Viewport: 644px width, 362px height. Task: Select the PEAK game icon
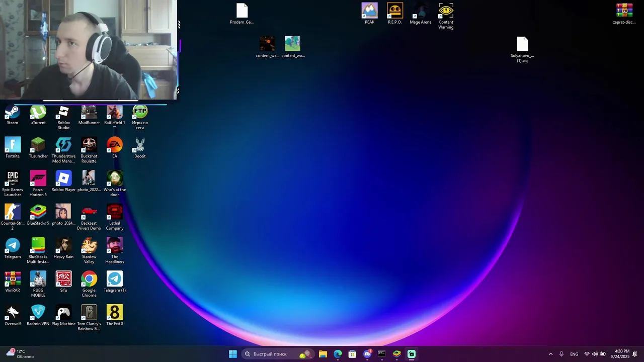(370, 14)
